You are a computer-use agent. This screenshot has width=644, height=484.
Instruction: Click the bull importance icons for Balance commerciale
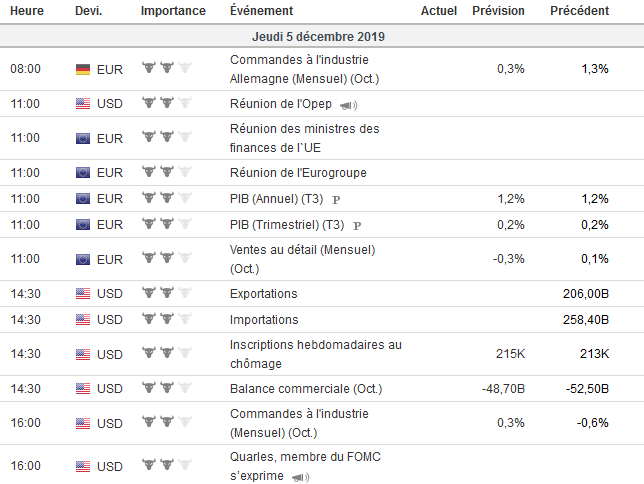[166, 388]
